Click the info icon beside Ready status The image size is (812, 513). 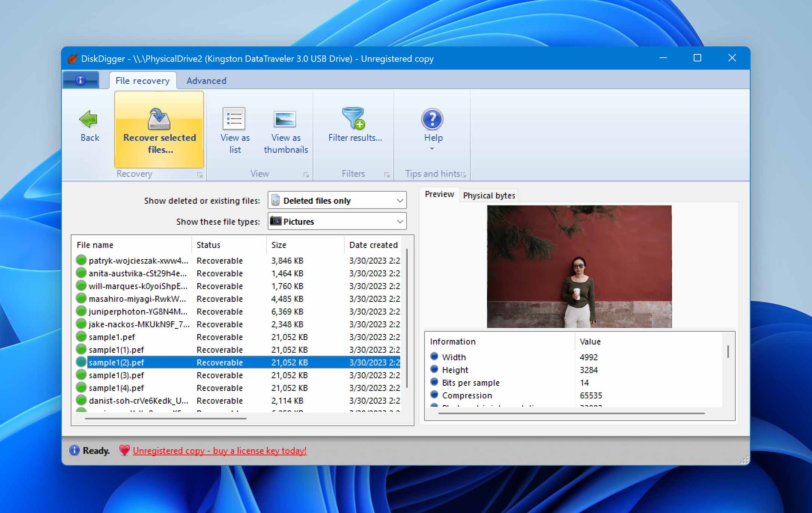tap(74, 450)
